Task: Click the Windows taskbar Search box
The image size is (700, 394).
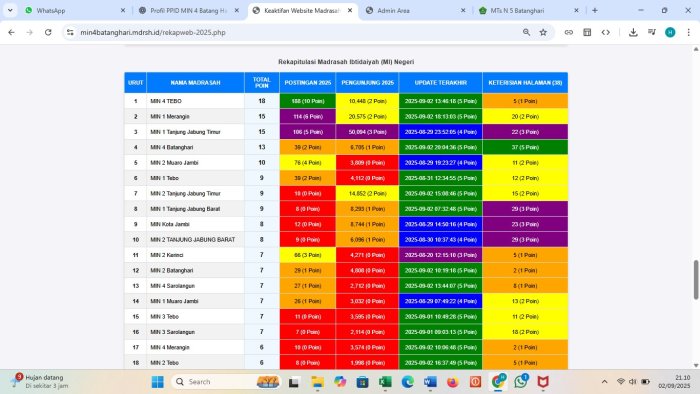Action: (x=225, y=382)
